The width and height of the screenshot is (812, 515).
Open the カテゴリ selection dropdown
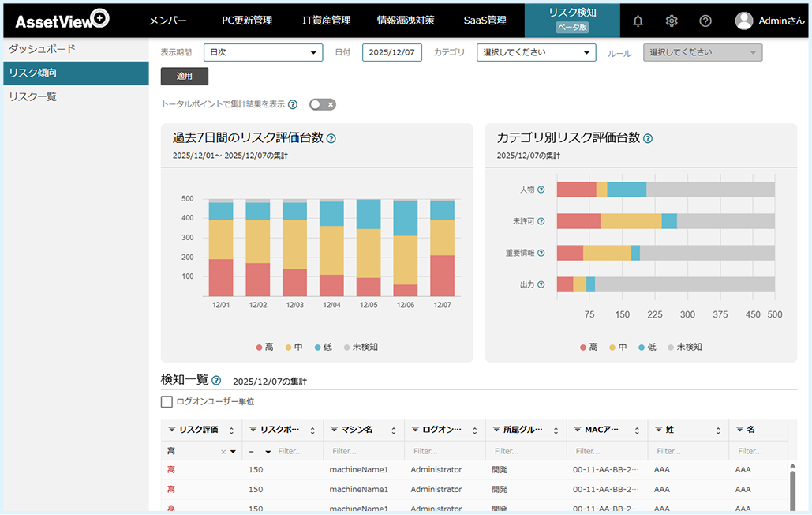[536, 52]
